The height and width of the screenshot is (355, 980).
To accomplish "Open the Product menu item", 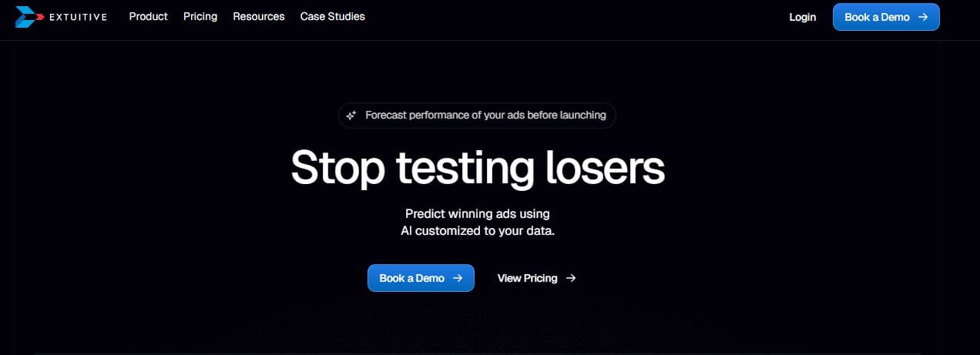I will (x=149, y=16).
